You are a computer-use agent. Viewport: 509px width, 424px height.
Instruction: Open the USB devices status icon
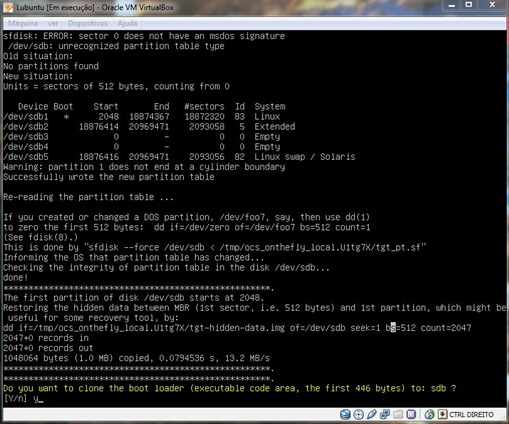coord(371,414)
